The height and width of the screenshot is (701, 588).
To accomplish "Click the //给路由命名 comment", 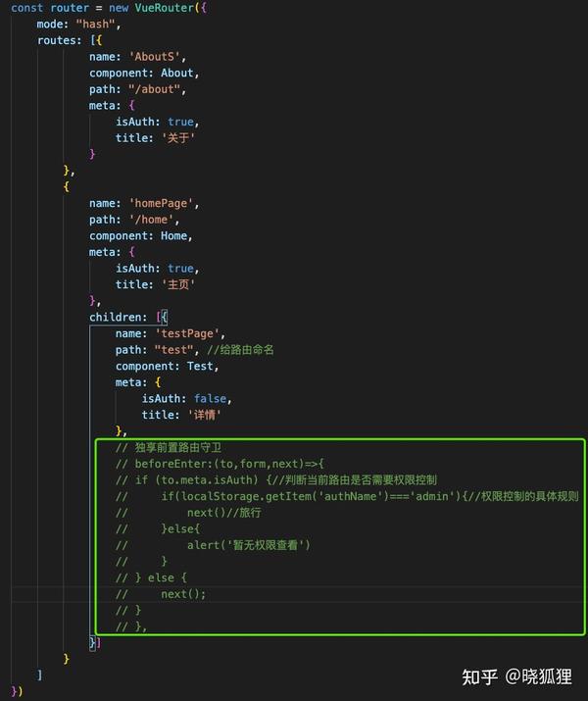I will pyautogui.click(x=240, y=350).
